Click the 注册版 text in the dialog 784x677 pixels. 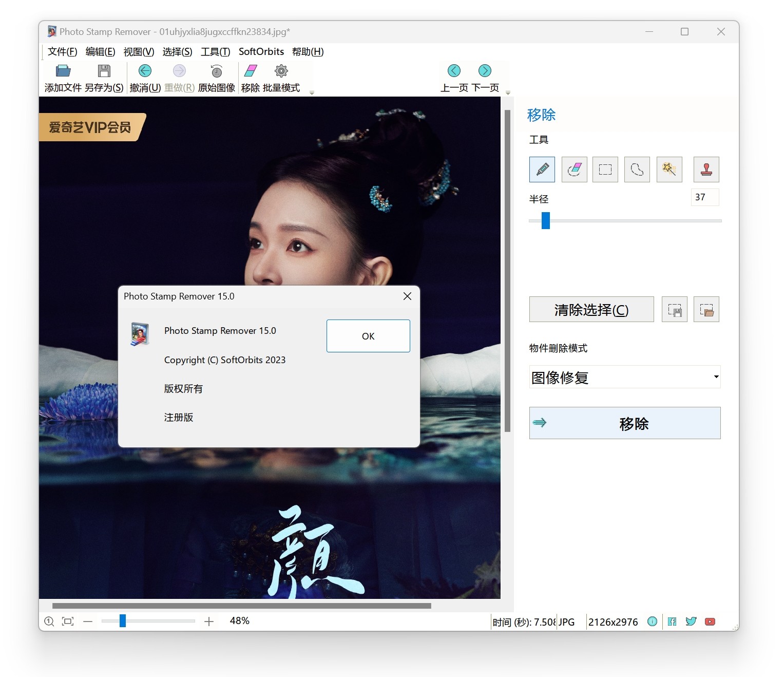(179, 418)
